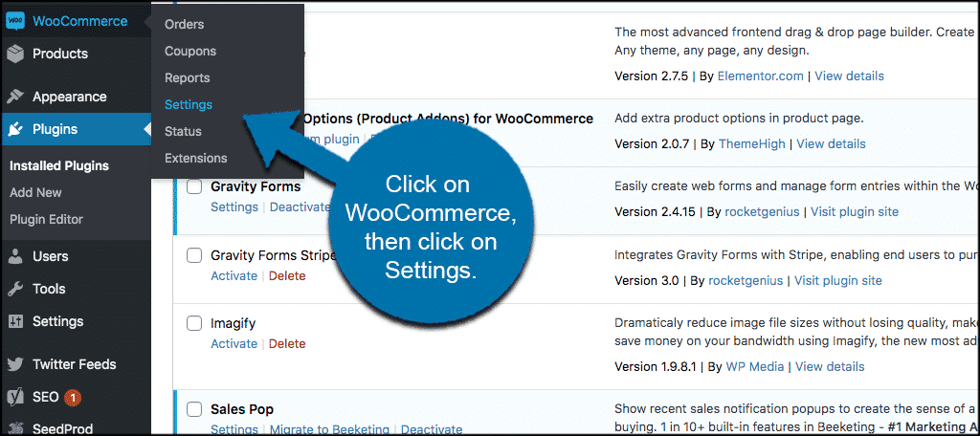Visit plugin site for Gravity Forms Stripe 3.0
Image resolution: width=980 pixels, height=436 pixels.
coord(838,280)
